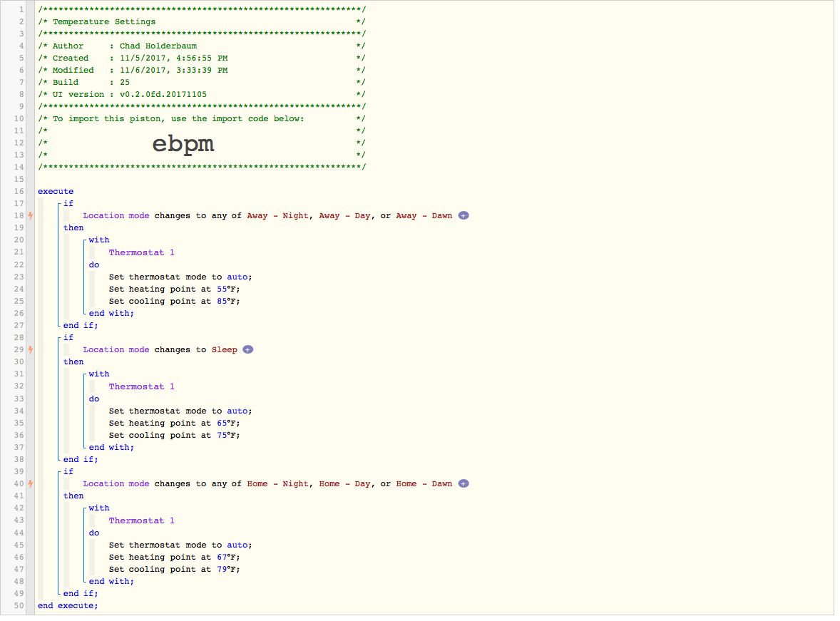840x621 pixels.
Task: Click 'do' keyword on line 44
Action: 94,533
